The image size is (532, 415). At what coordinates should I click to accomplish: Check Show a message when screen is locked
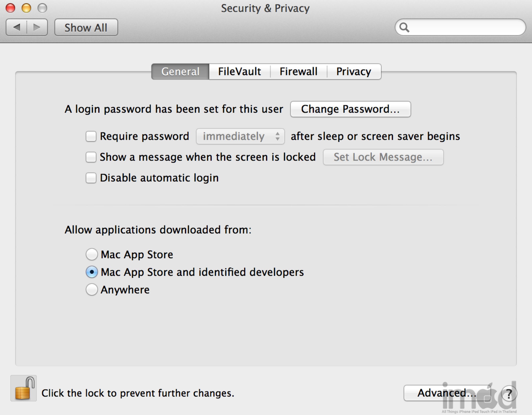click(91, 157)
